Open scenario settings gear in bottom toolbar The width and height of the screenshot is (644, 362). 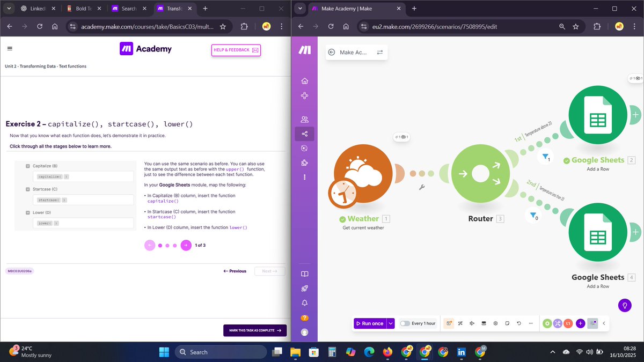point(495,323)
